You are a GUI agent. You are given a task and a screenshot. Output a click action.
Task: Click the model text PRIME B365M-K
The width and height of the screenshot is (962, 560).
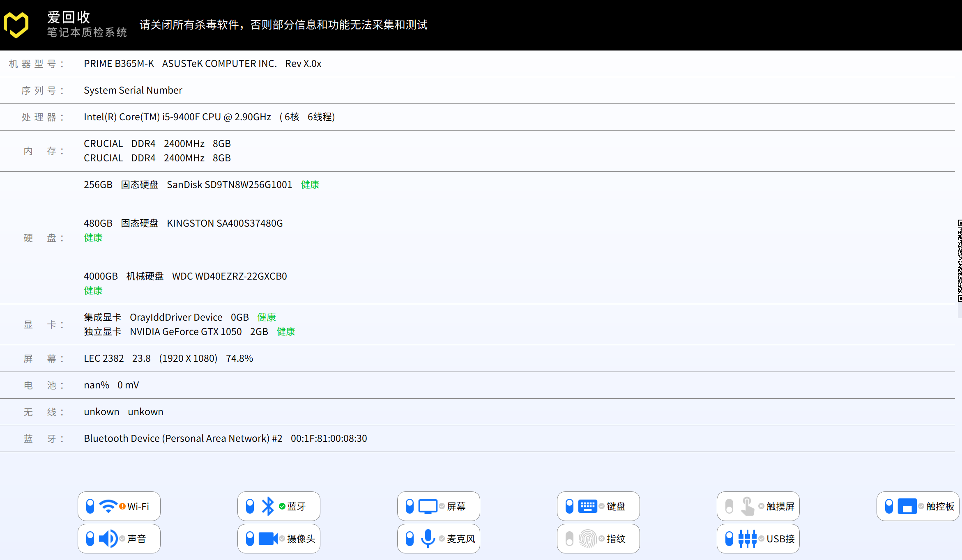pyautogui.click(x=119, y=64)
